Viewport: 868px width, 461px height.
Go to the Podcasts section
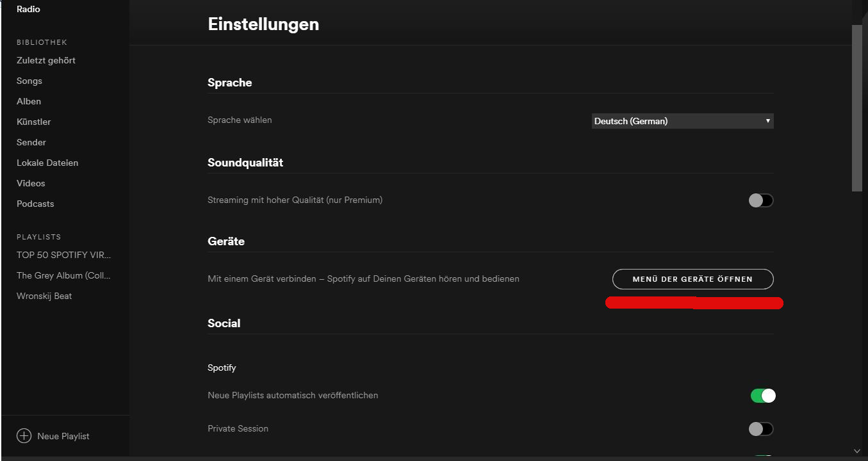click(x=35, y=204)
